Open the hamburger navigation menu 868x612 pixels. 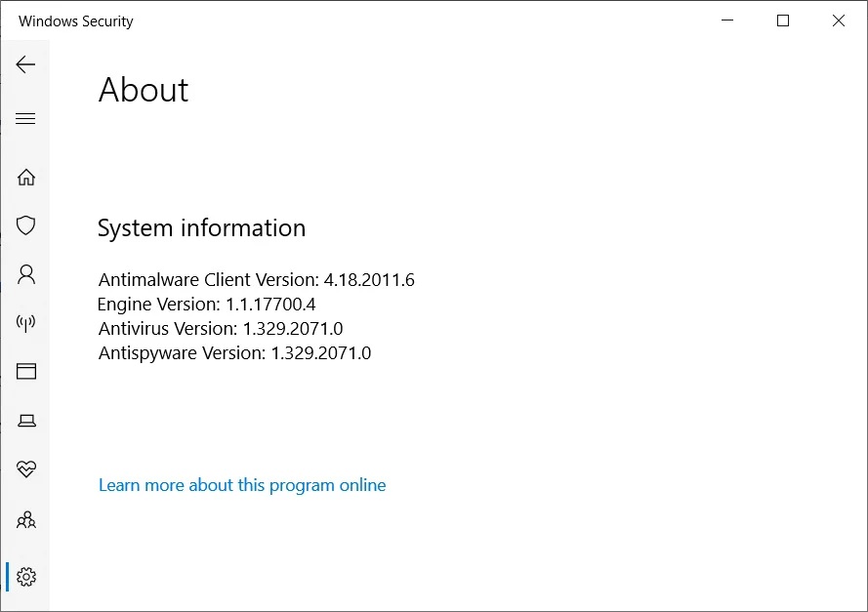[x=25, y=118]
